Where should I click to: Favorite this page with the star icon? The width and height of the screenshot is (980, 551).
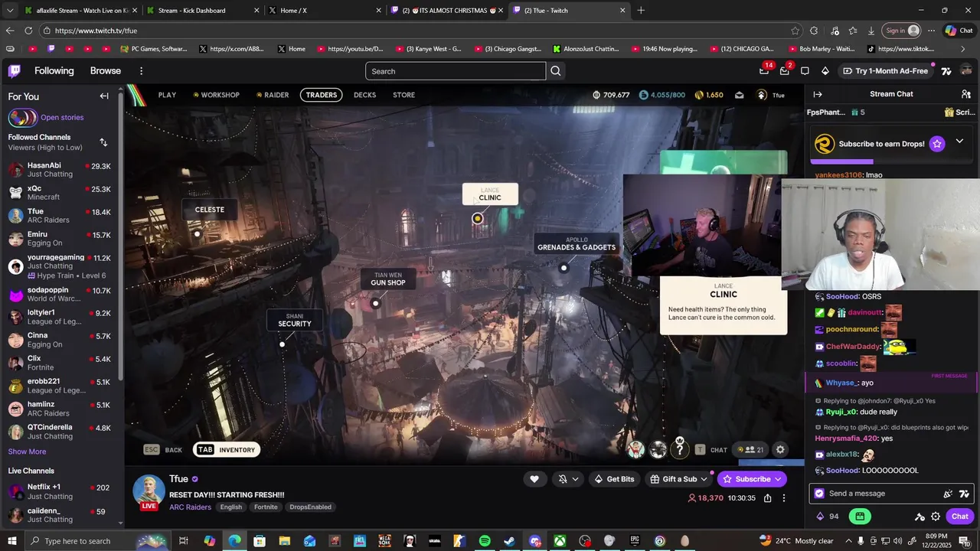pos(795,31)
